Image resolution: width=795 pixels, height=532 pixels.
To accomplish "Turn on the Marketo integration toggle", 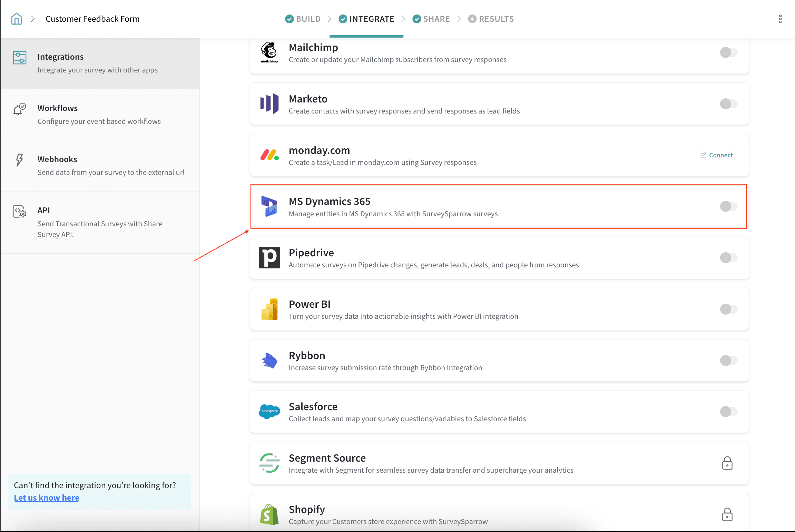I will pyautogui.click(x=728, y=104).
